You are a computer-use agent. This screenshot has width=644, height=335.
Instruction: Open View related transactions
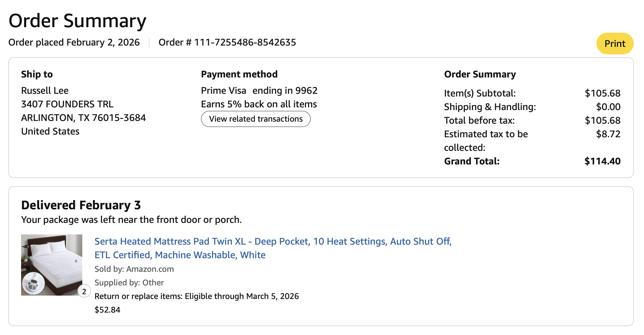(x=256, y=119)
